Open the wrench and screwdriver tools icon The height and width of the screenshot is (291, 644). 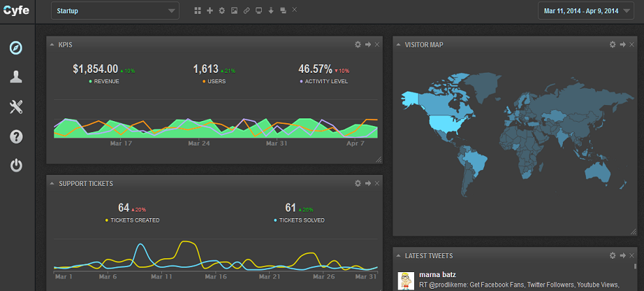16,107
